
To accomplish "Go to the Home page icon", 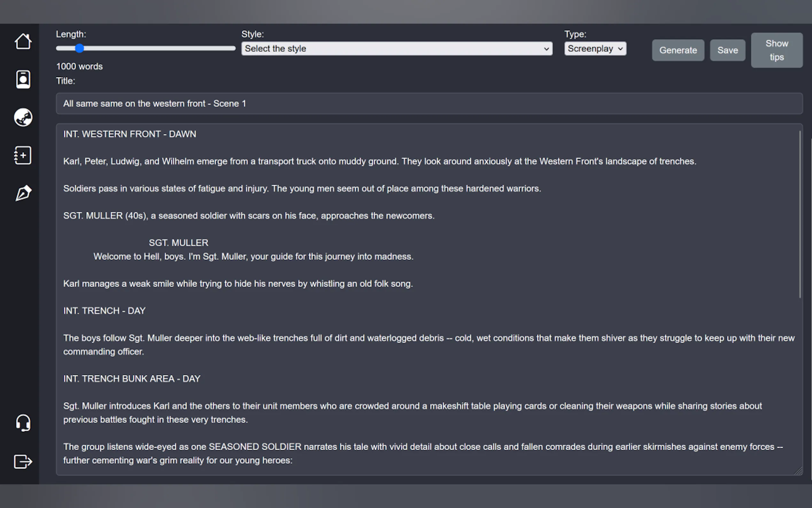I will coord(23,41).
